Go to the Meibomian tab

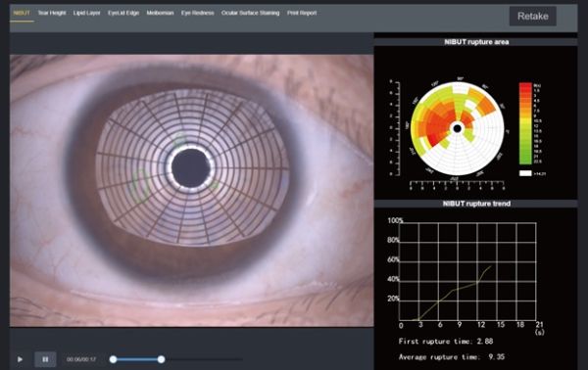click(x=160, y=13)
